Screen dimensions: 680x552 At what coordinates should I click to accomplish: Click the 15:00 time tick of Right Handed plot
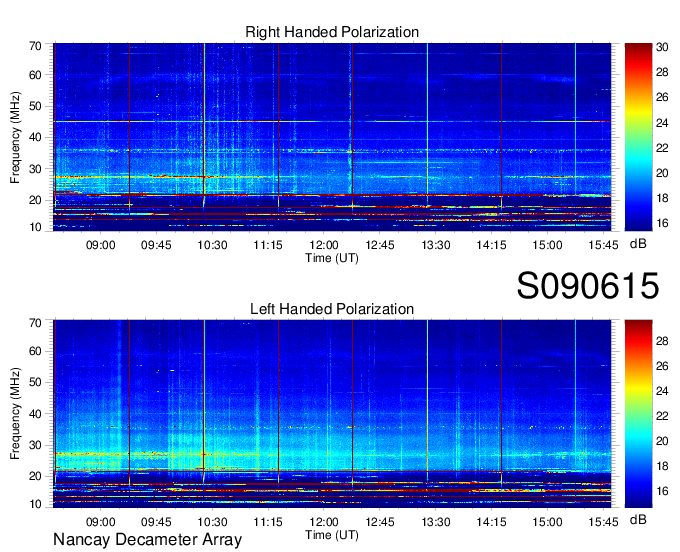click(547, 245)
